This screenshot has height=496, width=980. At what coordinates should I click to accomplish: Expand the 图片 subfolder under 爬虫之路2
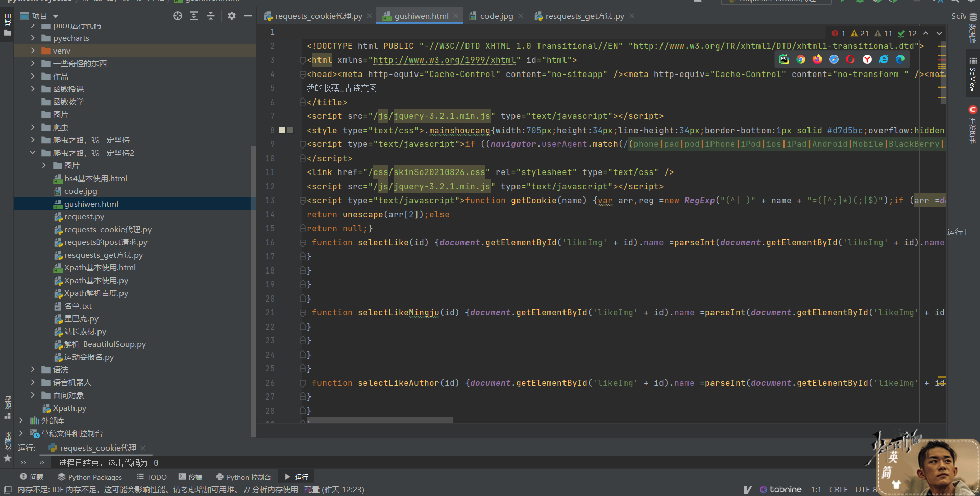click(44, 165)
